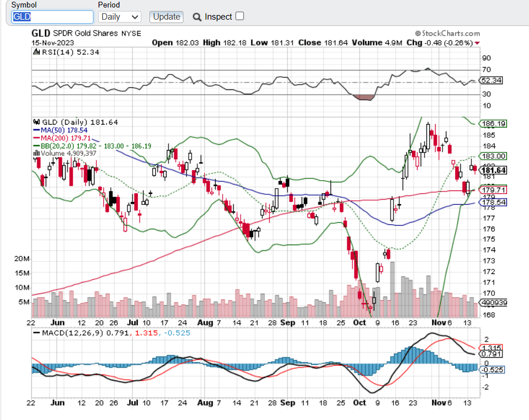Screen dimensions: 529x420
Task: Click the 179.71 MA(200) price tag
Action: pyautogui.click(x=493, y=190)
